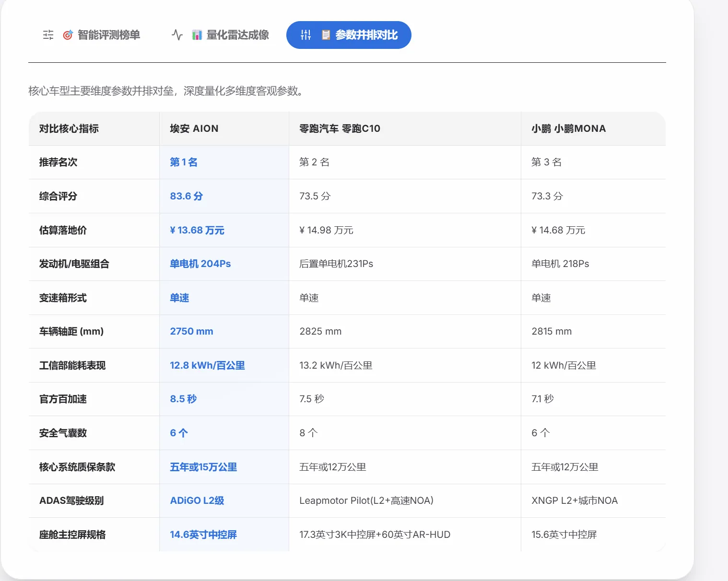The width and height of the screenshot is (728, 581).
Task: Click the 对比核心指标 header cell
Action: point(94,128)
